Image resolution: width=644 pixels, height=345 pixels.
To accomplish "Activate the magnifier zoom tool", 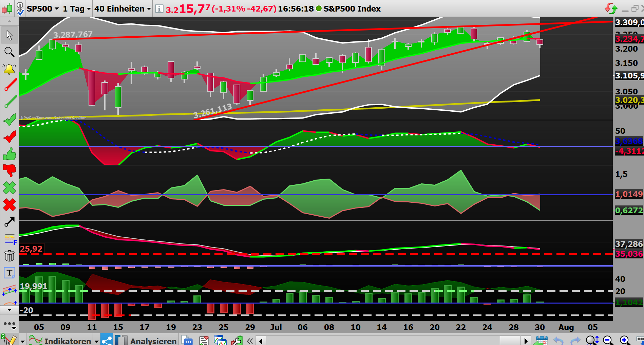I will (x=9, y=52).
